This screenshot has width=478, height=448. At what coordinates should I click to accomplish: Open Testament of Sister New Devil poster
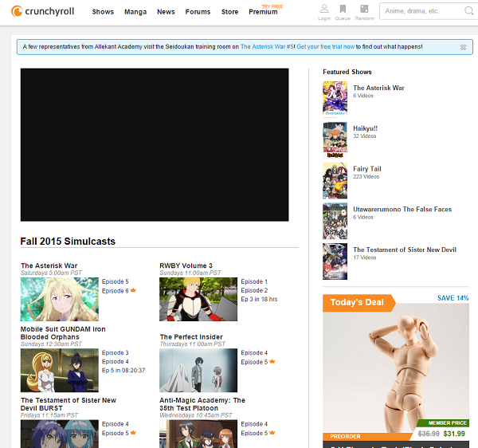[335, 261]
